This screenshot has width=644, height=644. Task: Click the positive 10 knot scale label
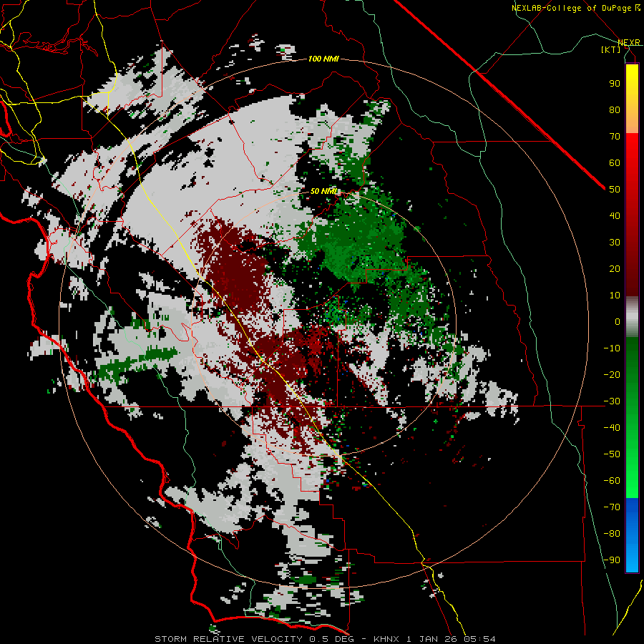pyautogui.click(x=615, y=296)
